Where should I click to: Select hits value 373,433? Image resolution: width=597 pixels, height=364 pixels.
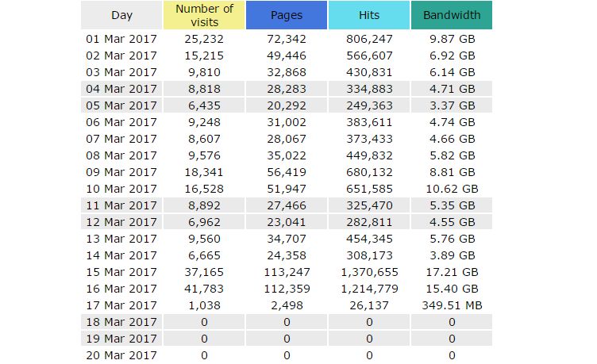pos(369,139)
